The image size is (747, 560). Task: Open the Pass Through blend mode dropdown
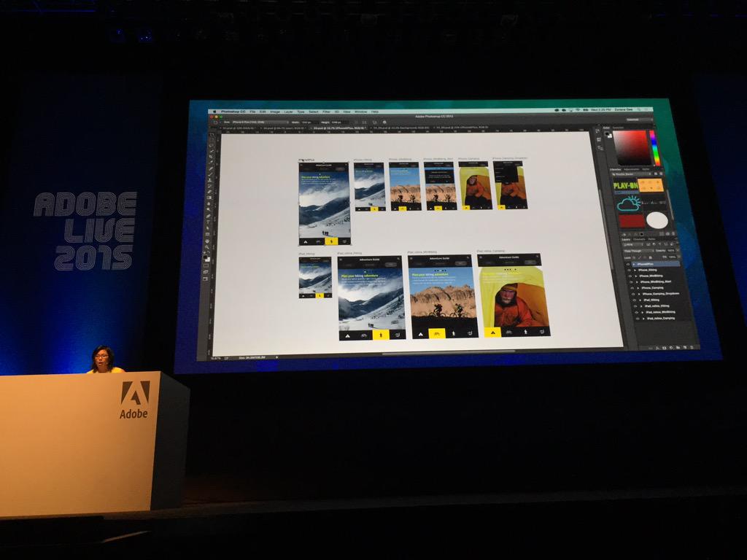(639, 251)
